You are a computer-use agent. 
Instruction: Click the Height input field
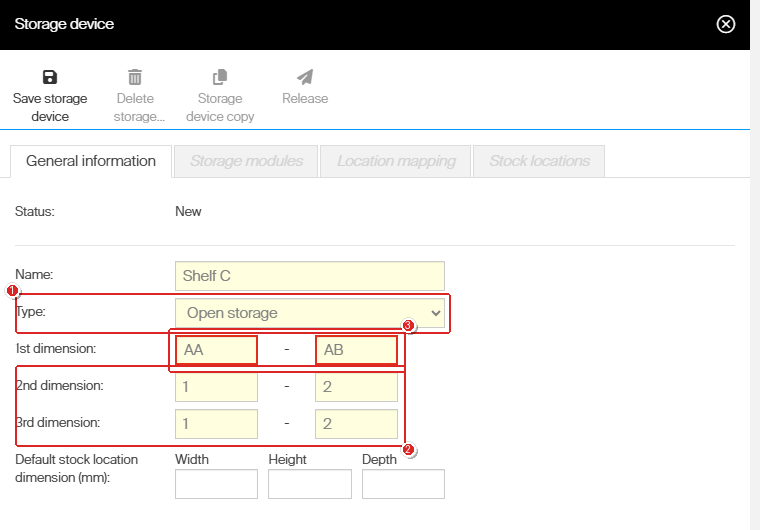tap(310, 484)
